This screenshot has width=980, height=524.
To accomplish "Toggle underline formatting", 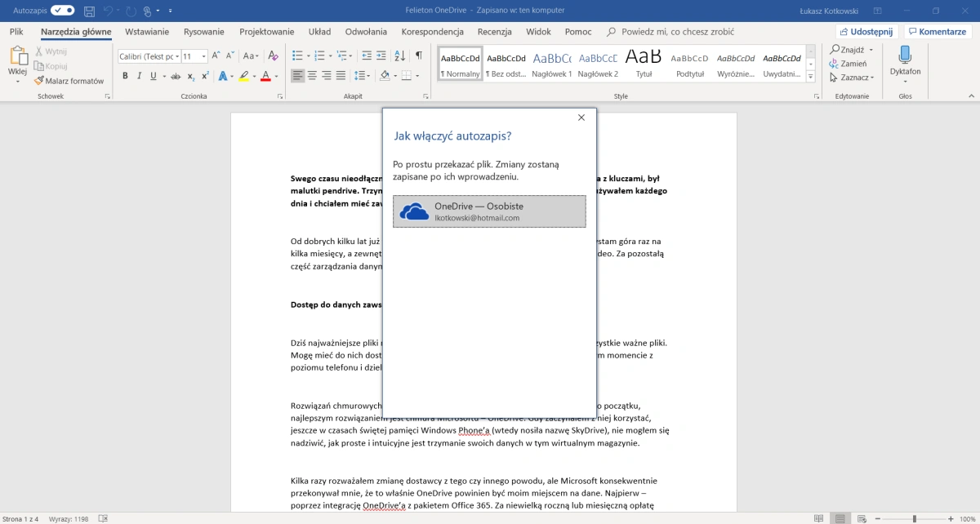I will coord(153,76).
